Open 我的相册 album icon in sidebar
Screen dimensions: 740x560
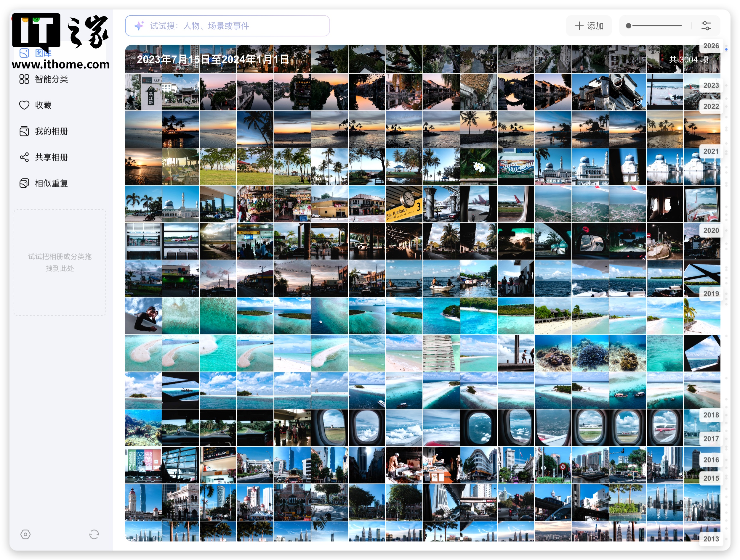click(x=24, y=131)
